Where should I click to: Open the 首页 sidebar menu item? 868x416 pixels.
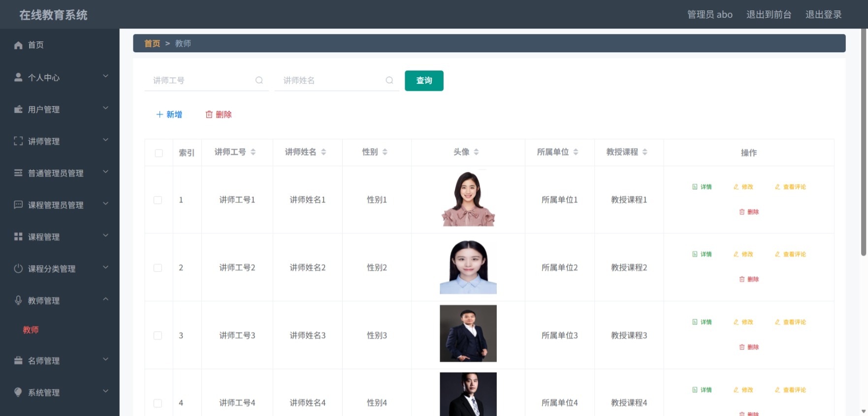[60, 45]
